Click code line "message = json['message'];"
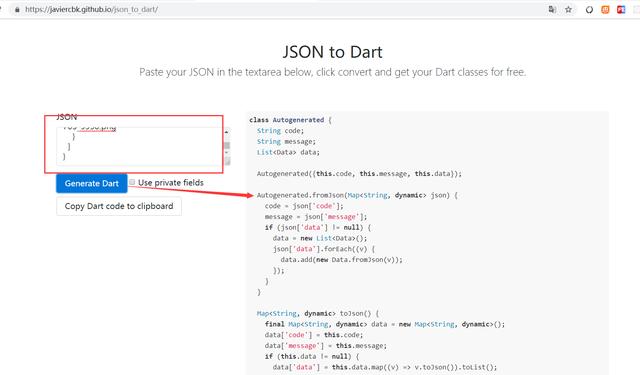This screenshot has width=640, height=375. click(x=316, y=217)
